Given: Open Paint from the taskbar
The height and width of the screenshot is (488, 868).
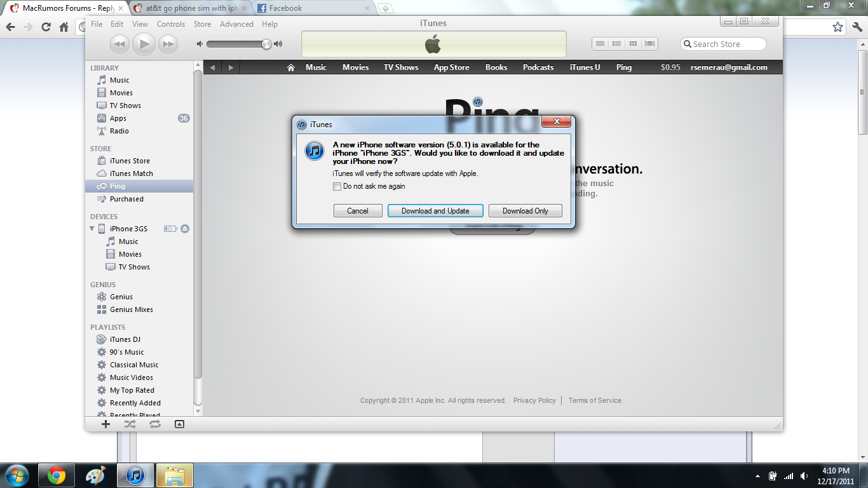Looking at the screenshot, I should pyautogui.click(x=95, y=475).
